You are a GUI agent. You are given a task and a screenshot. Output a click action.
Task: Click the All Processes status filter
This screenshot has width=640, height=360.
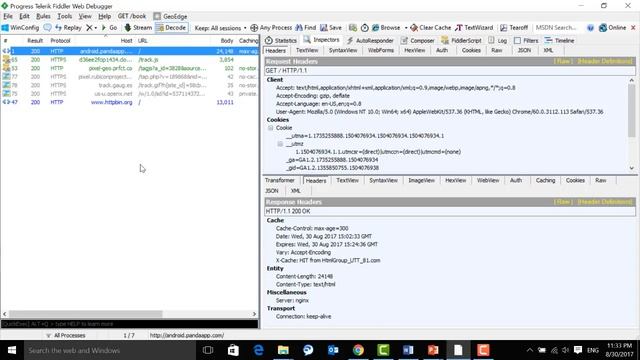coord(65,335)
